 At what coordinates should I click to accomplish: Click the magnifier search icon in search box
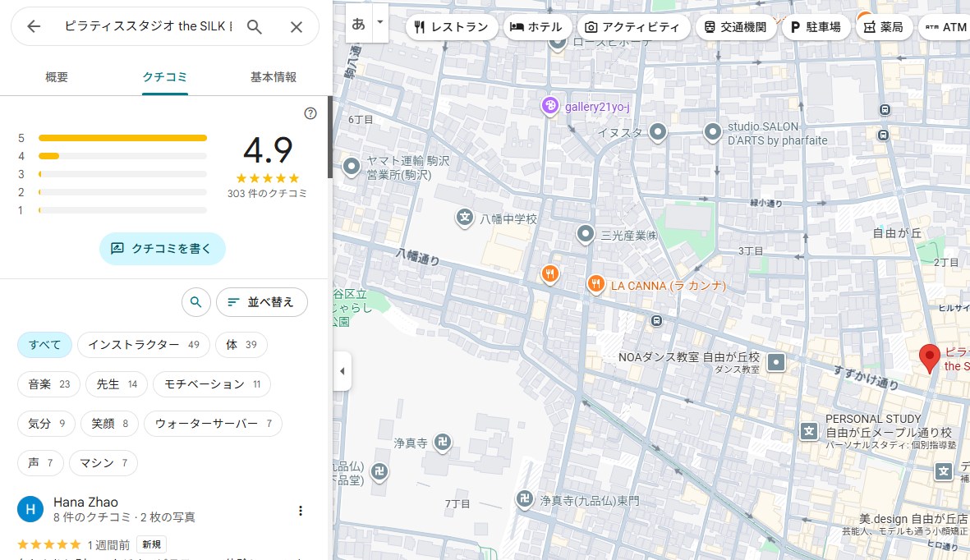pos(255,27)
